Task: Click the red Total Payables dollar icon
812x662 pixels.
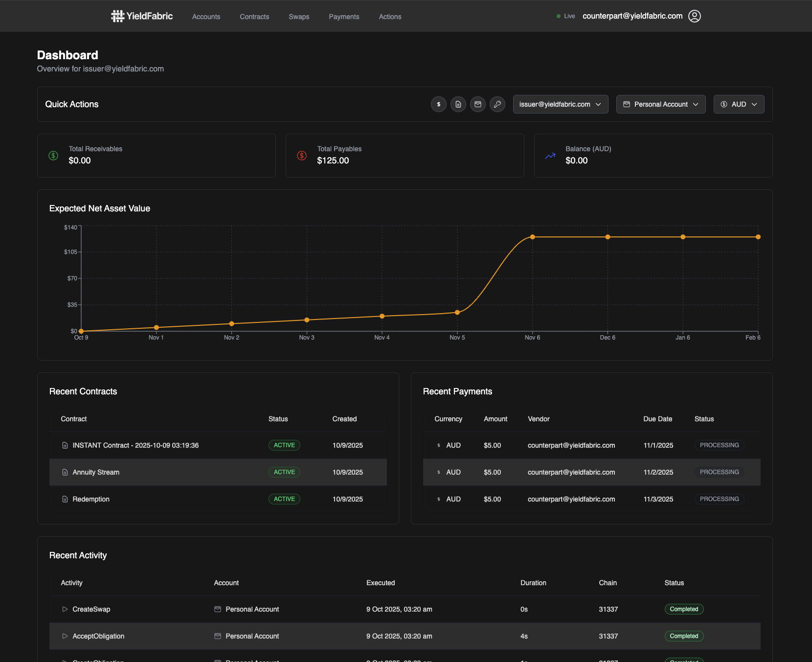Action: [302, 156]
